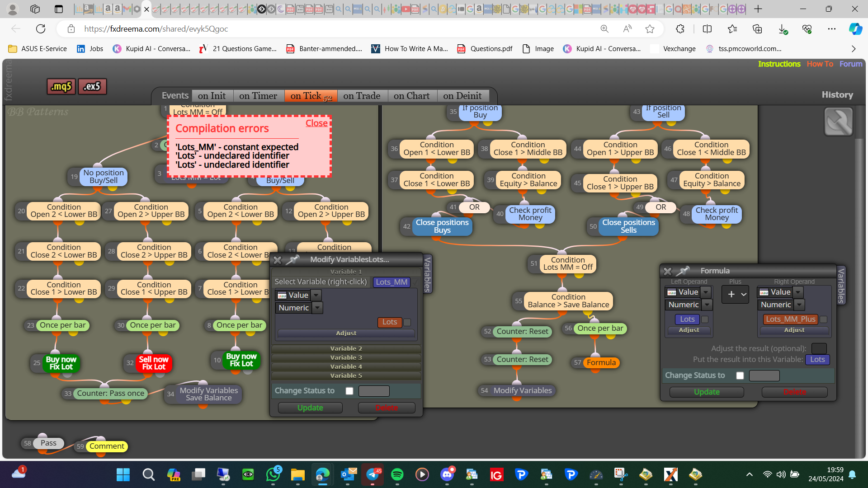The width and height of the screenshot is (868, 488).
Task: Close the Formula dialog with X
Action: [x=668, y=271]
